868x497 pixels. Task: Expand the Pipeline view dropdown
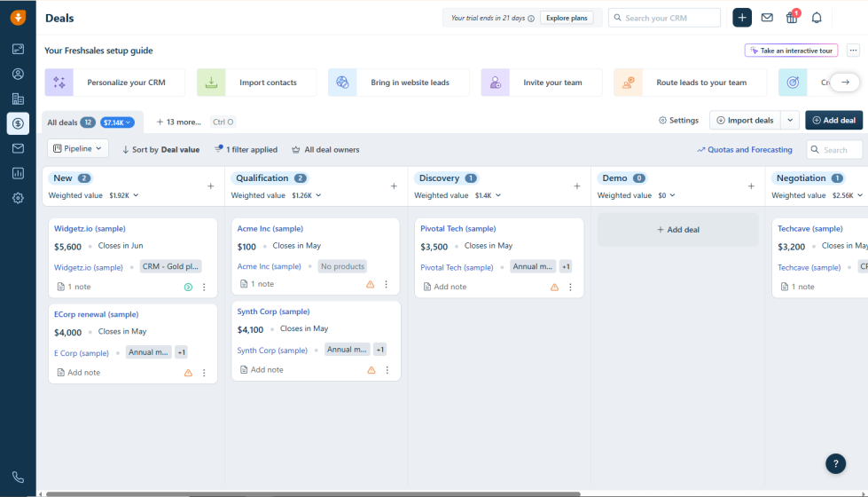(78, 149)
